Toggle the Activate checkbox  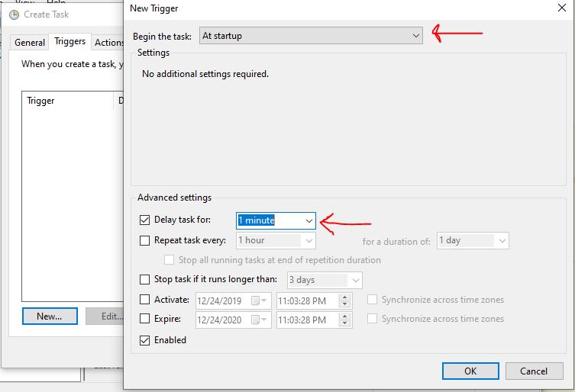(x=145, y=300)
